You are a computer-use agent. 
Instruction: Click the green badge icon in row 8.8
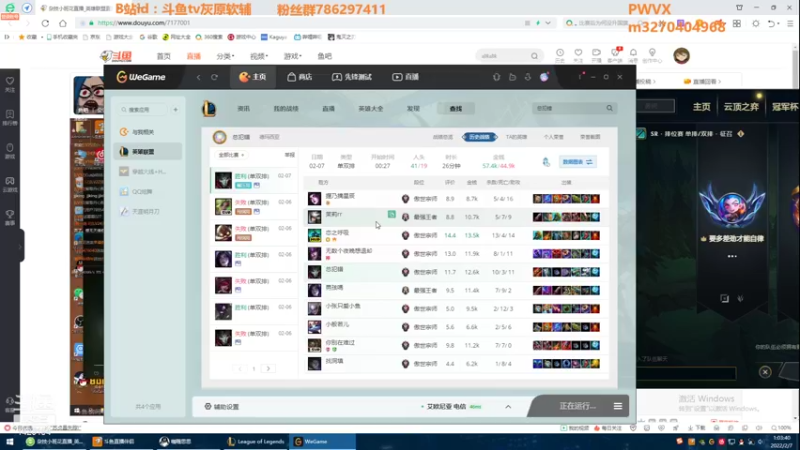click(x=391, y=214)
